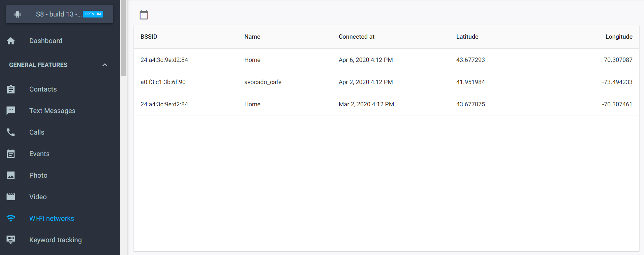Image resolution: width=644 pixels, height=255 pixels.
Task: Click Apr 2, 2020 4:12 PM timestamp
Action: [366, 82]
